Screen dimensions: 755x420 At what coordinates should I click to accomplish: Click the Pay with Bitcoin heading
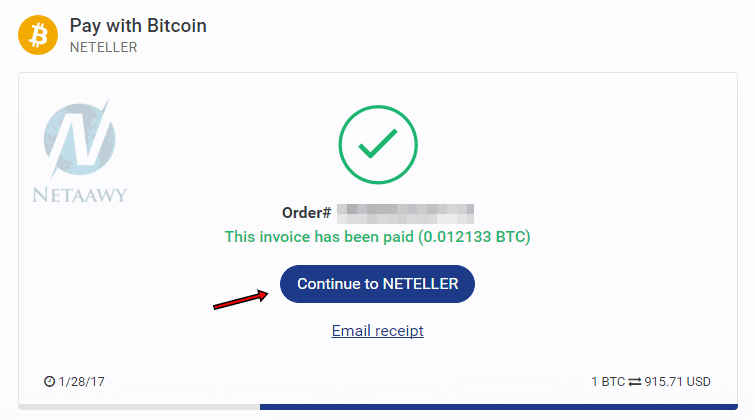(x=138, y=26)
